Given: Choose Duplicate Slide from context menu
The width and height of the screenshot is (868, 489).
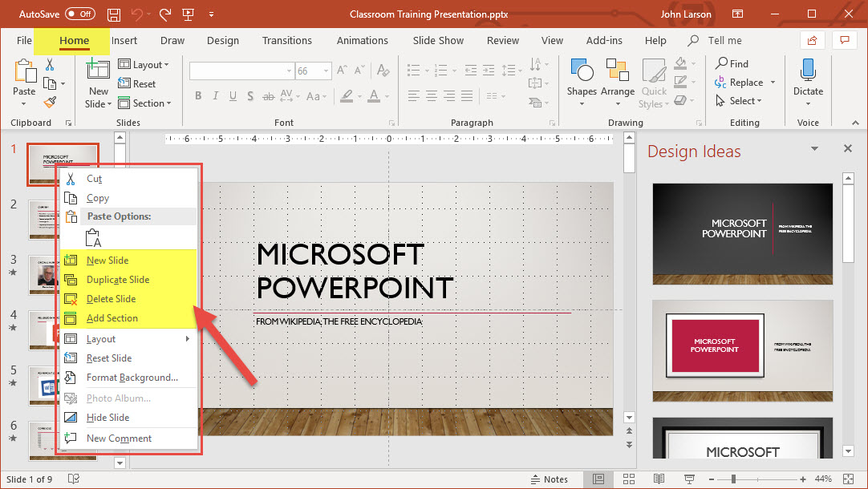Looking at the screenshot, I should (x=118, y=280).
